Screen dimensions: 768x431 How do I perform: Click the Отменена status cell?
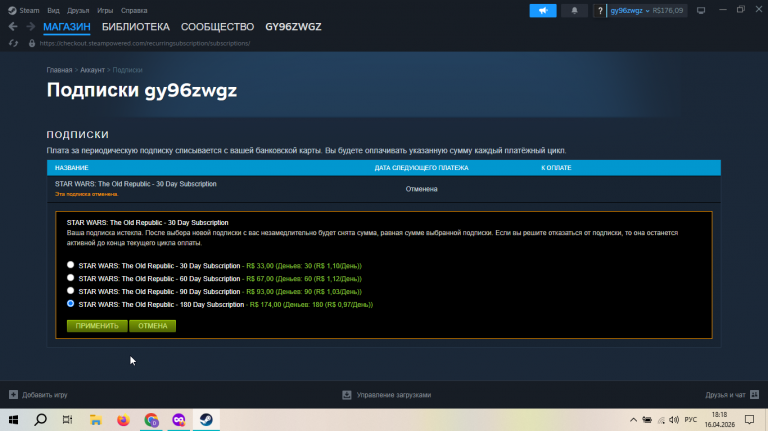[421, 189]
